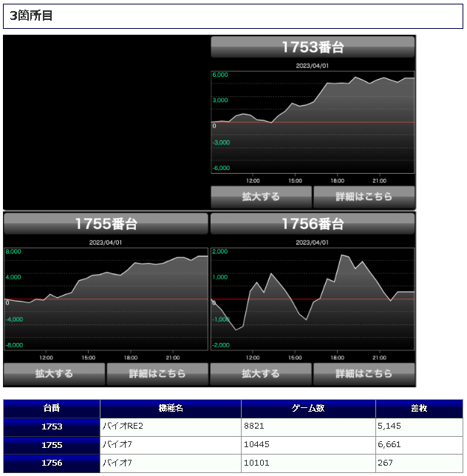Viewport: 467px width, 476px height.
Task: Open 詳細はこちら for machine 1756
Action: click(x=364, y=374)
